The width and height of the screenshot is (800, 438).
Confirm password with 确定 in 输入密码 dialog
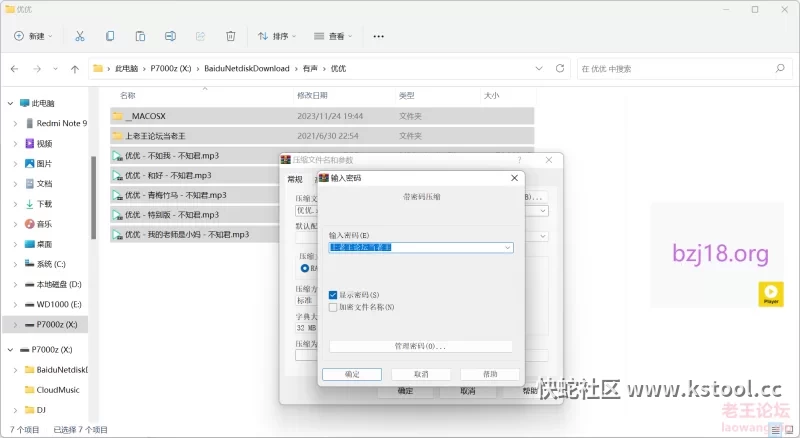(352, 374)
